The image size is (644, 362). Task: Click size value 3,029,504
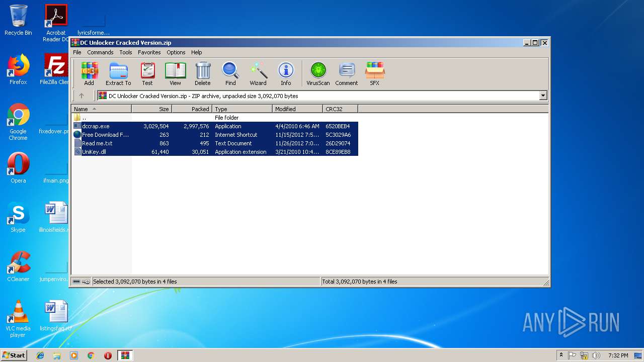coord(156,126)
